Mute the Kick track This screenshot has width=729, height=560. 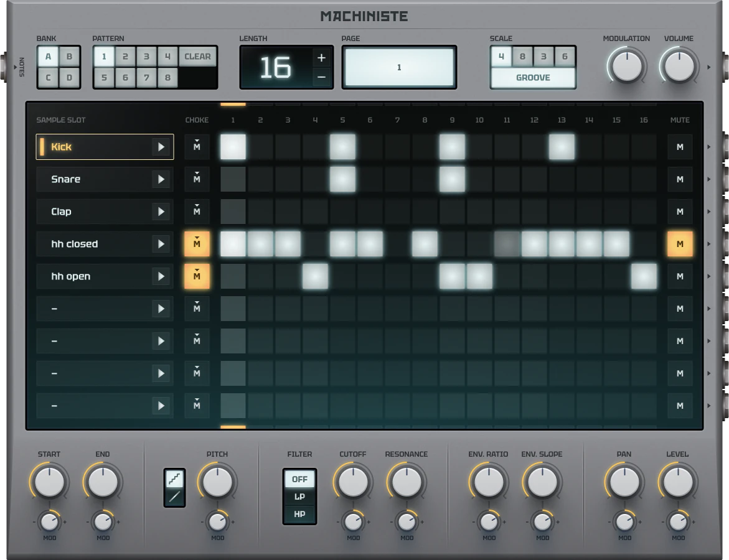pyautogui.click(x=680, y=147)
